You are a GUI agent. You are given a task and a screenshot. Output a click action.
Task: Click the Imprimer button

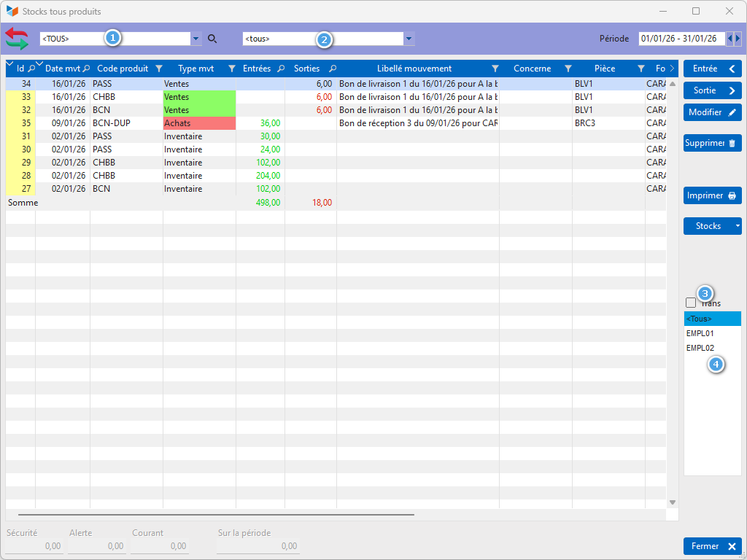(x=712, y=195)
